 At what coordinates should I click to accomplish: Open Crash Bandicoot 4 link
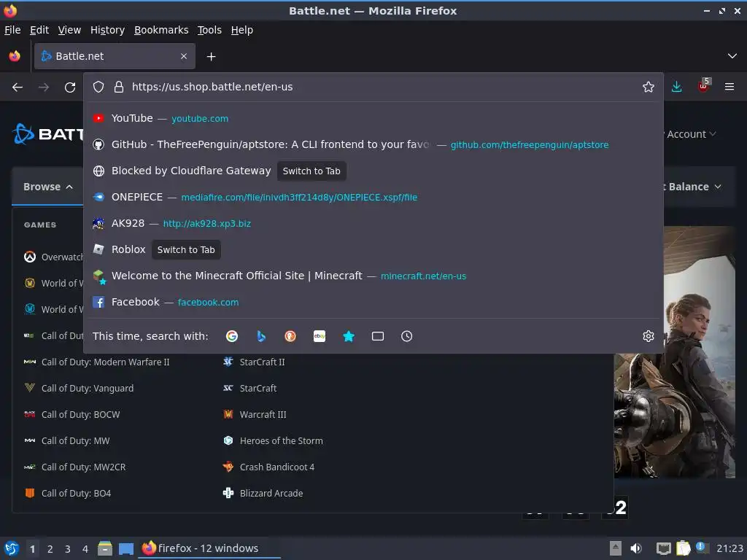[268, 467]
